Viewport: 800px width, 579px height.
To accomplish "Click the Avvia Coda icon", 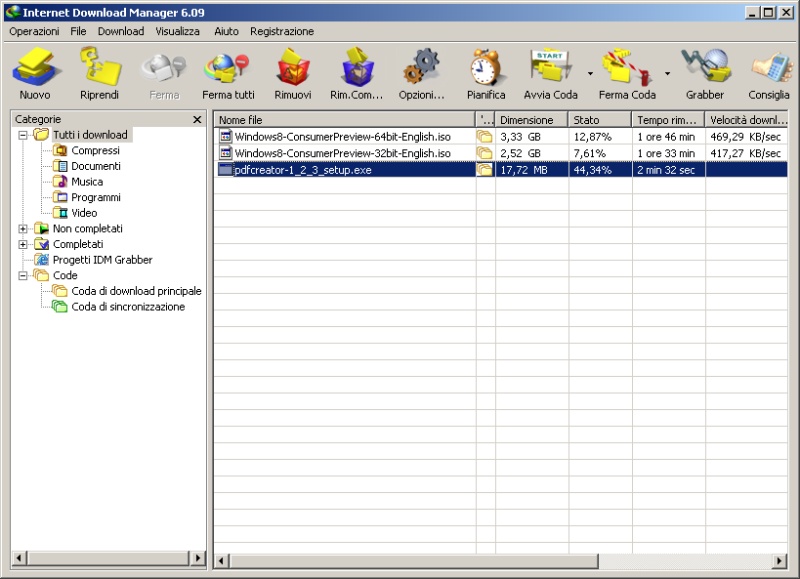I will [x=550, y=74].
